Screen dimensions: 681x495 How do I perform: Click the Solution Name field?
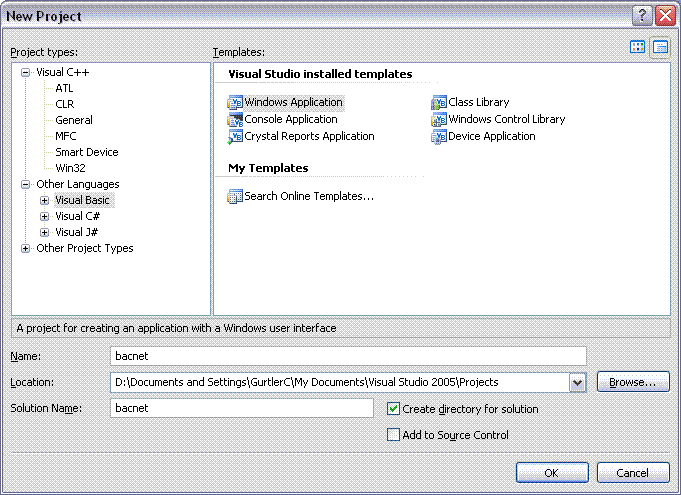[242, 408]
